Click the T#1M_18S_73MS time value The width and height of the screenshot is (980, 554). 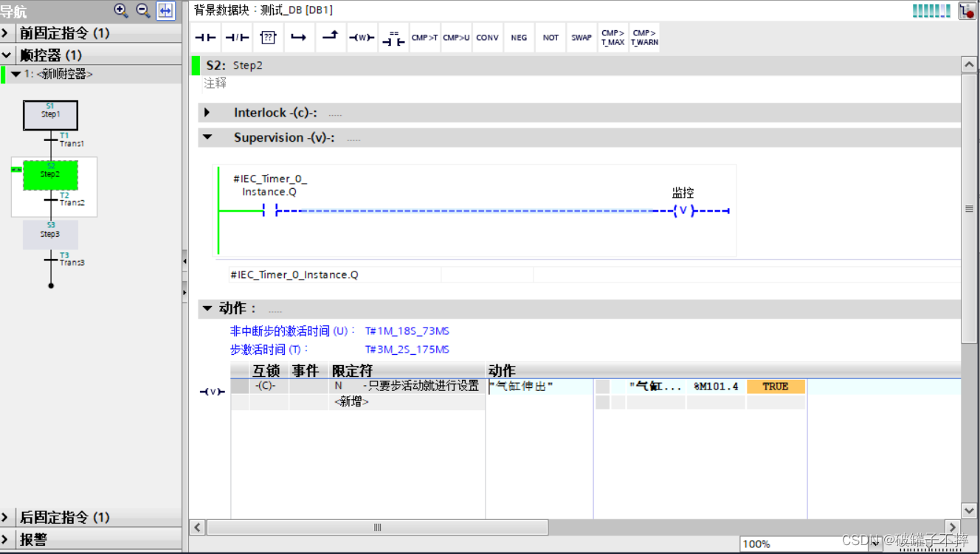[407, 331]
